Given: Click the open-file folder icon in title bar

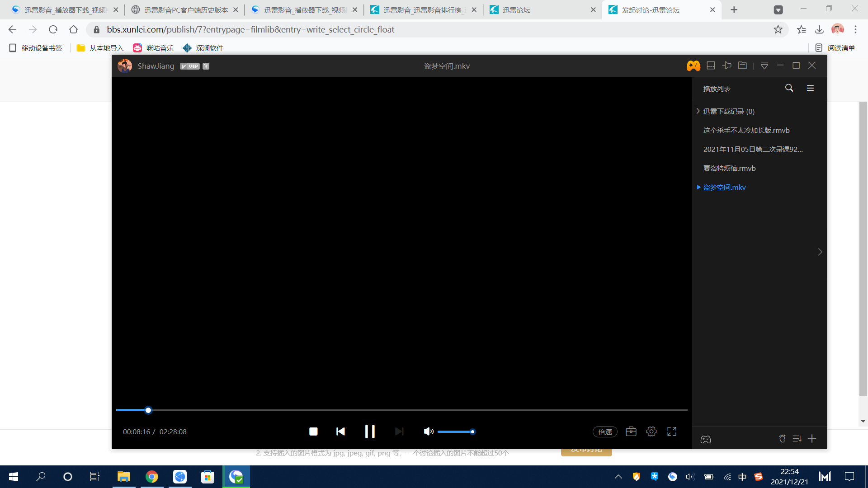Looking at the screenshot, I should (x=742, y=66).
